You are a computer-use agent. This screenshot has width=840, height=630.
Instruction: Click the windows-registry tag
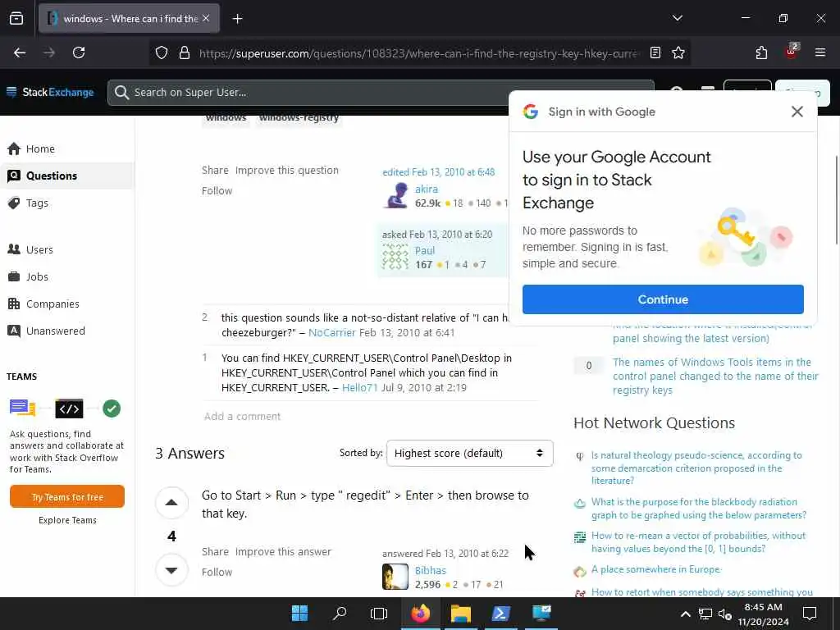[x=299, y=120]
